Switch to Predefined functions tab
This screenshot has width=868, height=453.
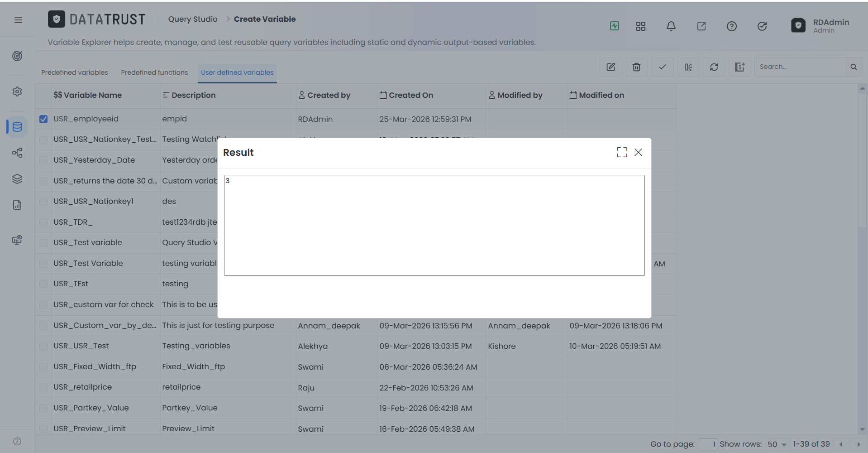tap(154, 72)
